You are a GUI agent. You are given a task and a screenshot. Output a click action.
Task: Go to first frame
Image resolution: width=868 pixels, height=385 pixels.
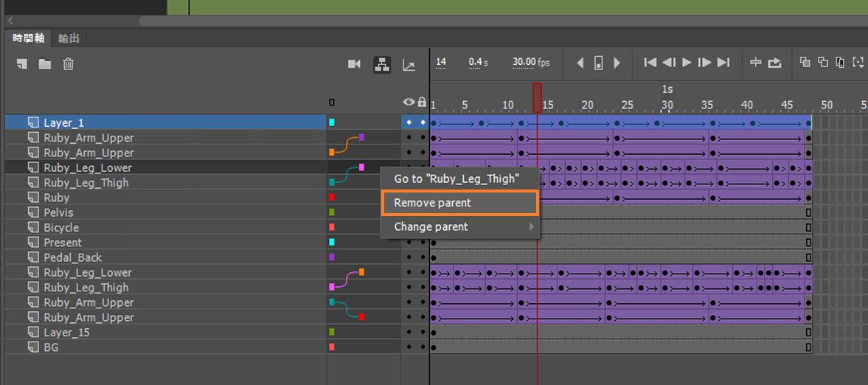click(650, 63)
